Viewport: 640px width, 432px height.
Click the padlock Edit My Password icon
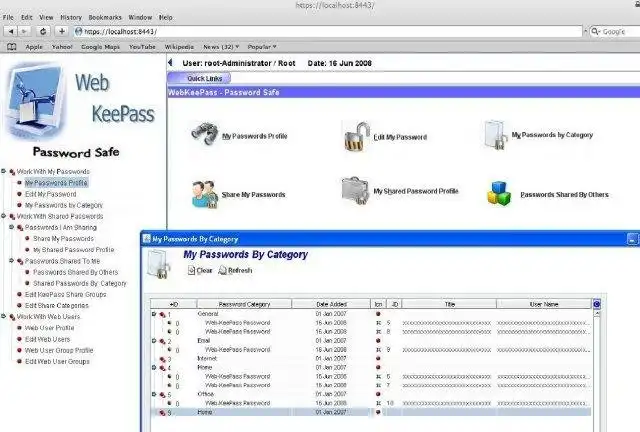point(356,136)
